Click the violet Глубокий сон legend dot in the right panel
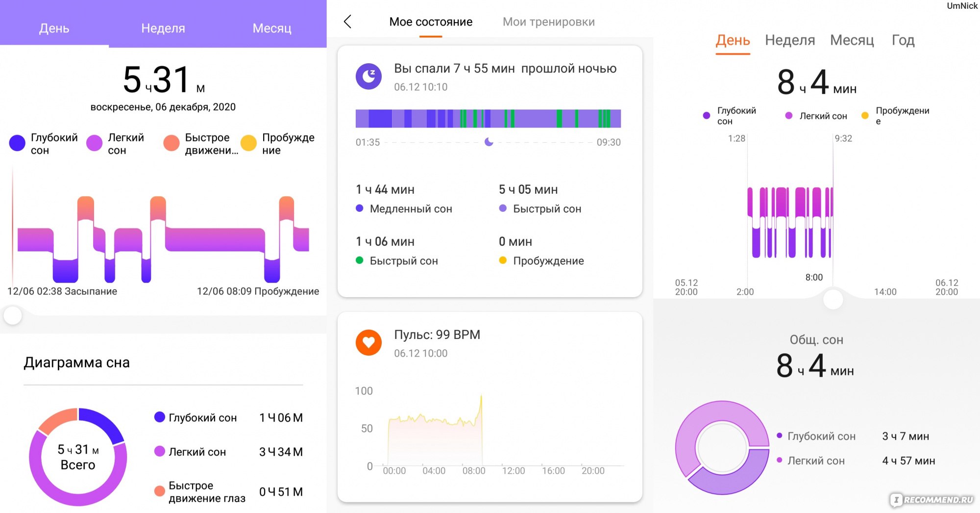Viewport: 980px width, 513px height. pyautogui.click(x=706, y=116)
